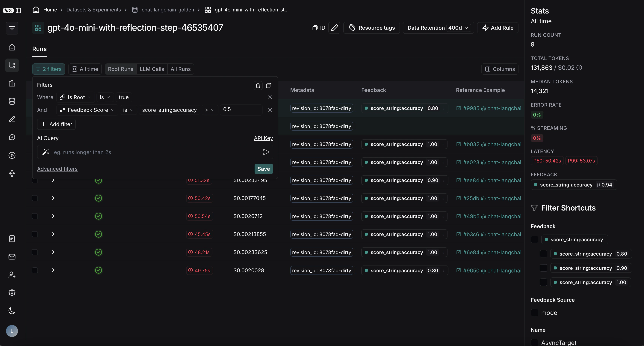The height and width of the screenshot is (346, 644).
Task: Remove the Feedback Score filter row
Action: point(270,110)
